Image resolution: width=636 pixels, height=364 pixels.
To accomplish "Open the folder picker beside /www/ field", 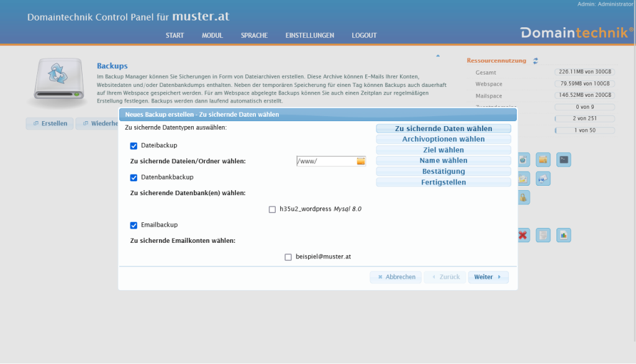I will (360, 161).
